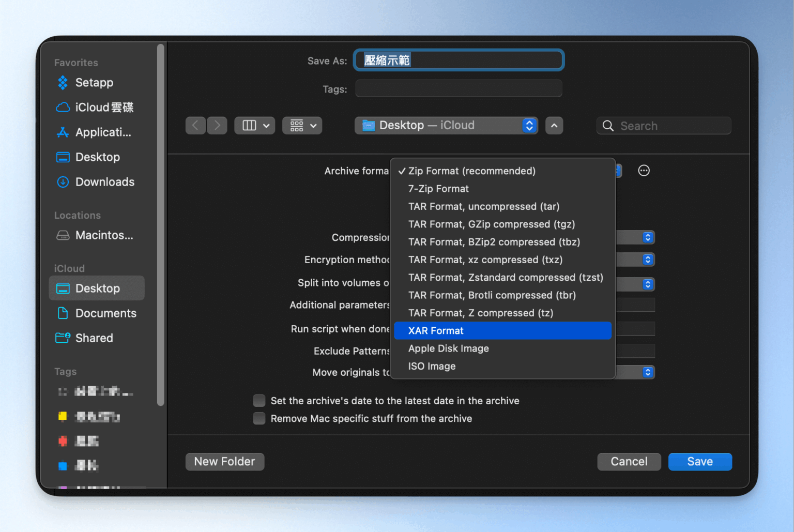Open the icon grouping view dropdown
This screenshot has width=794, height=532.
(x=302, y=125)
